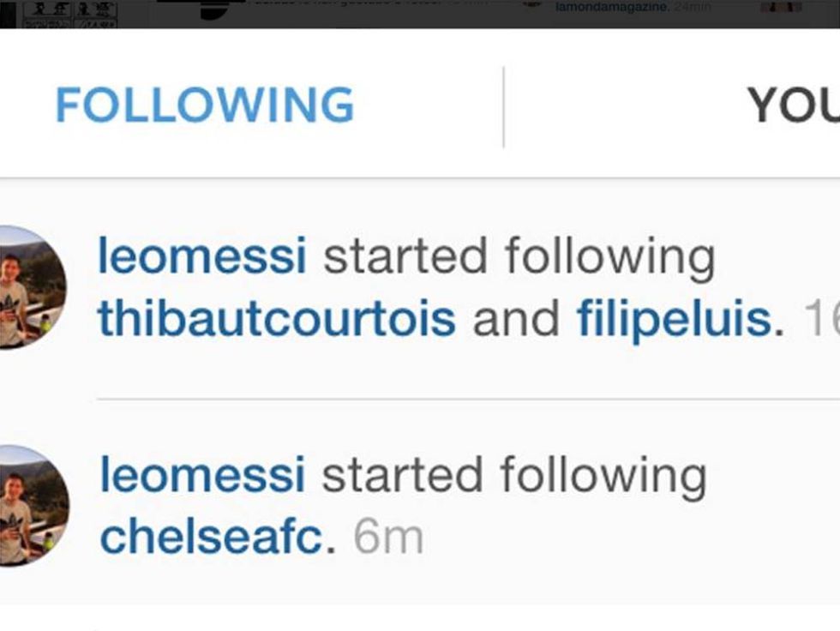Switch to the FOLLOWING tab
Image resolution: width=840 pixels, height=631 pixels.
pyautogui.click(x=205, y=105)
